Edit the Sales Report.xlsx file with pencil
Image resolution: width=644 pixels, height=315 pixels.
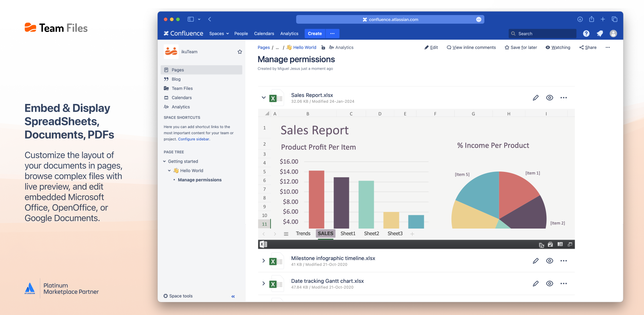(x=535, y=98)
